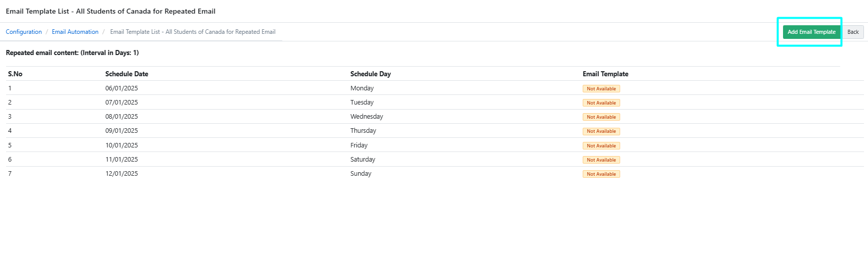Select the Not Available badge for Wednesday
Screen dimensions: 868x253
601,117
